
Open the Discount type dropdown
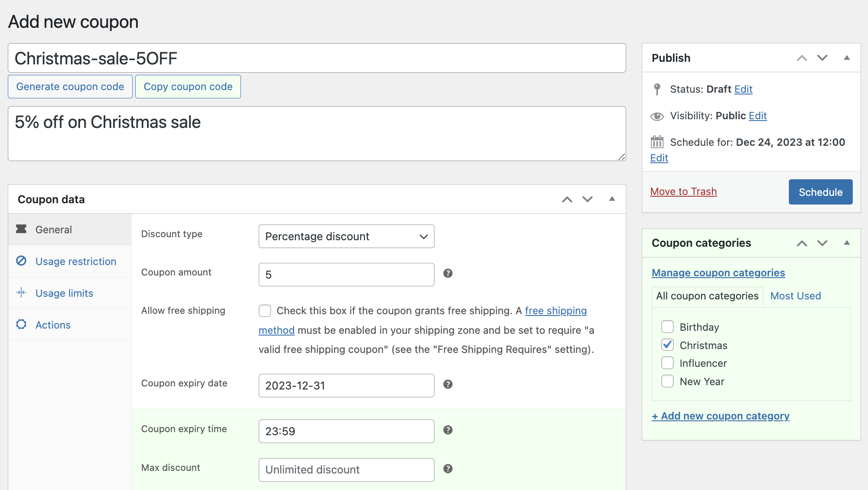point(346,236)
